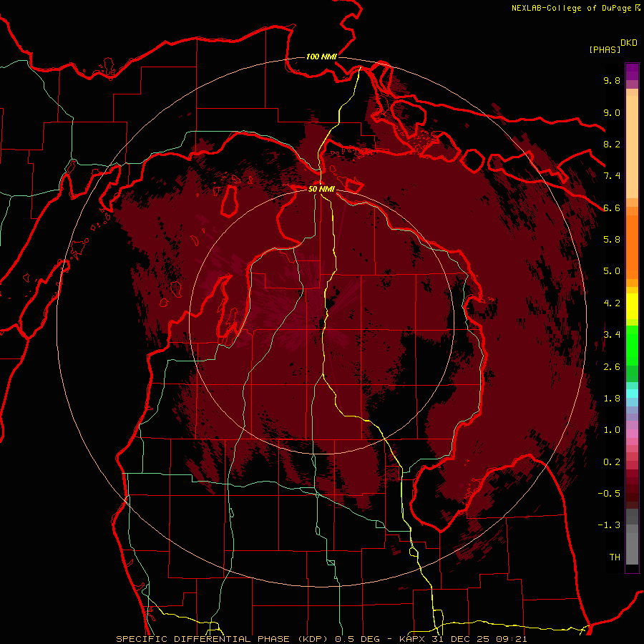Click the 2.6 legend value
644x644 pixels.
click(x=612, y=367)
